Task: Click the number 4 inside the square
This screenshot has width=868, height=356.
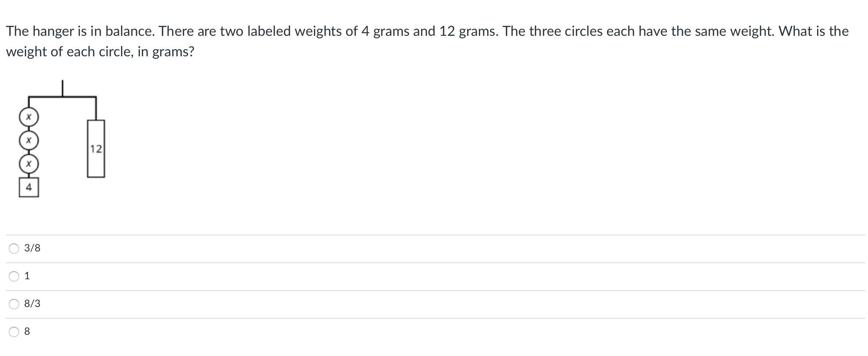Action: (29, 188)
